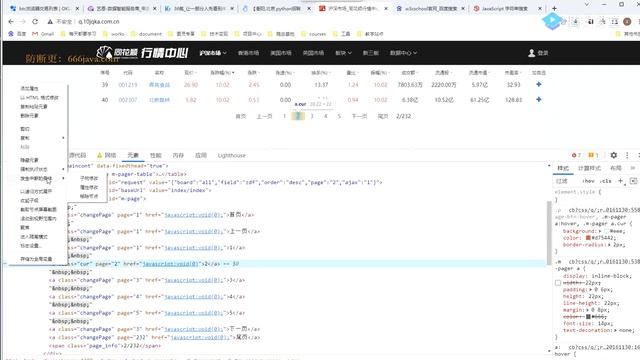Select the changePage page="232" anchor line

click(x=154, y=338)
